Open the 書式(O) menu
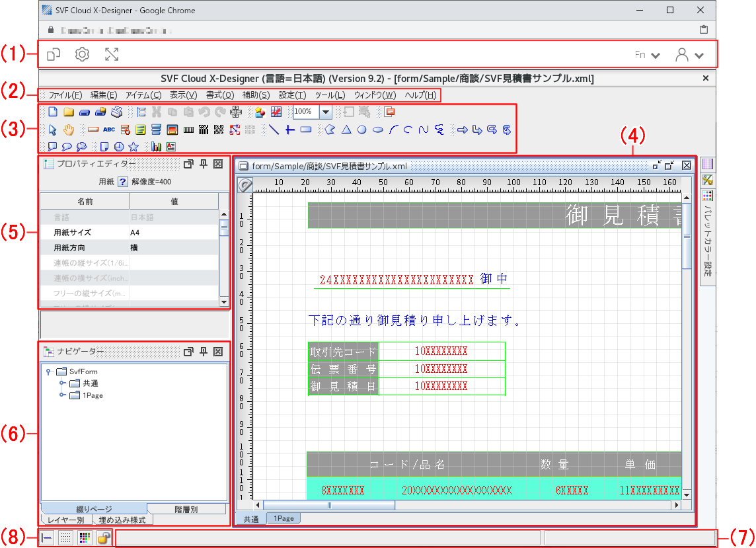The height and width of the screenshot is (548, 756). [220, 95]
